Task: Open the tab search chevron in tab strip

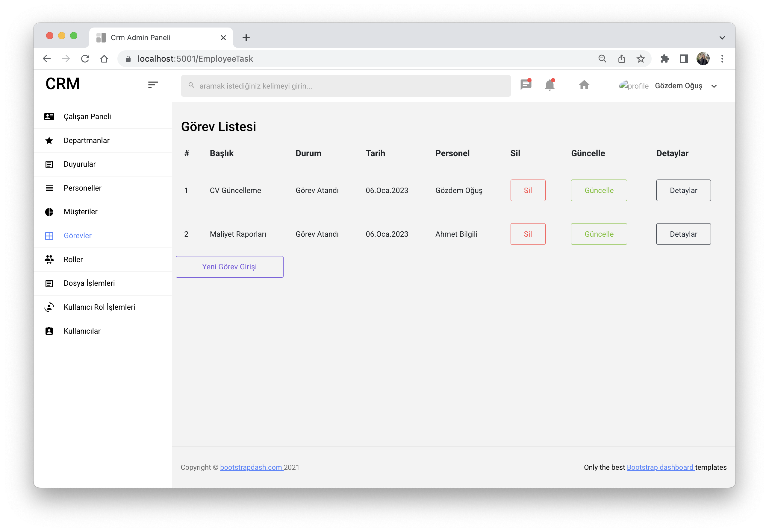Action: [722, 38]
